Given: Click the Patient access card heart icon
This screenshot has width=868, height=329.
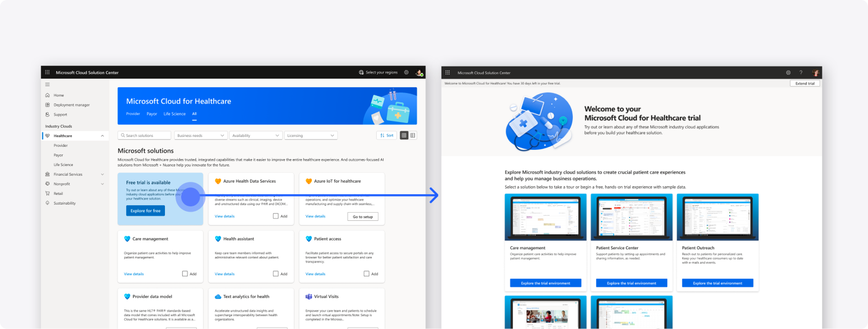Looking at the screenshot, I should click(x=308, y=239).
